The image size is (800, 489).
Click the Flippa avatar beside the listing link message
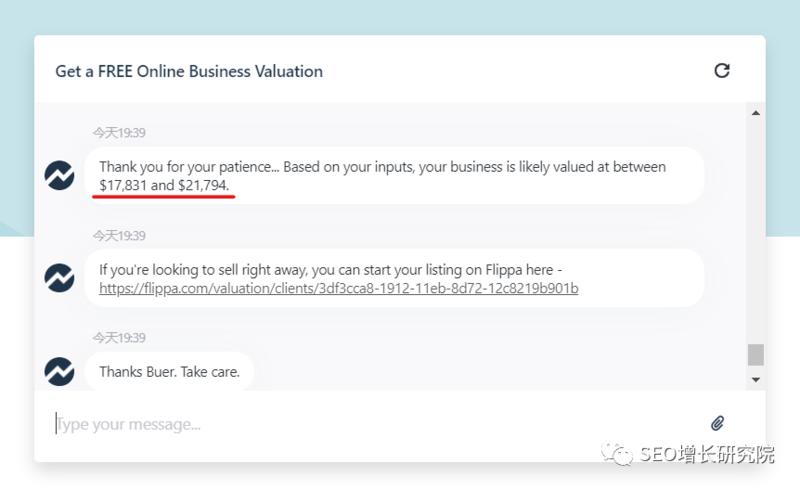click(60, 278)
